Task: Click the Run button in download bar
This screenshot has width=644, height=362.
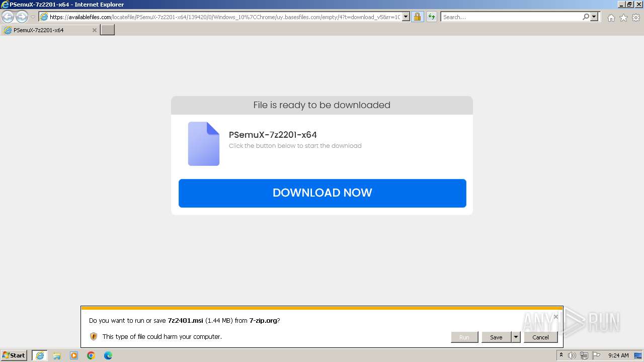Action: pyautogui.click(x=464, y=337)
